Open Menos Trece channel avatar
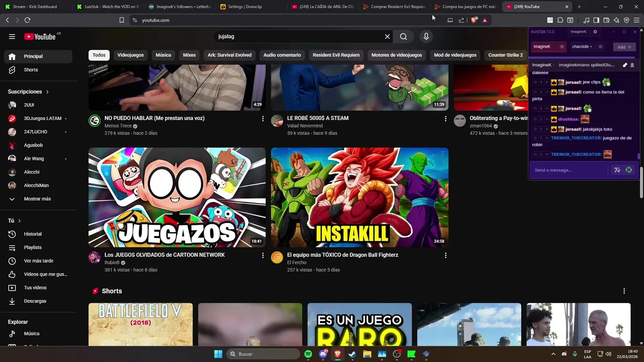 [x=95, y=121]
